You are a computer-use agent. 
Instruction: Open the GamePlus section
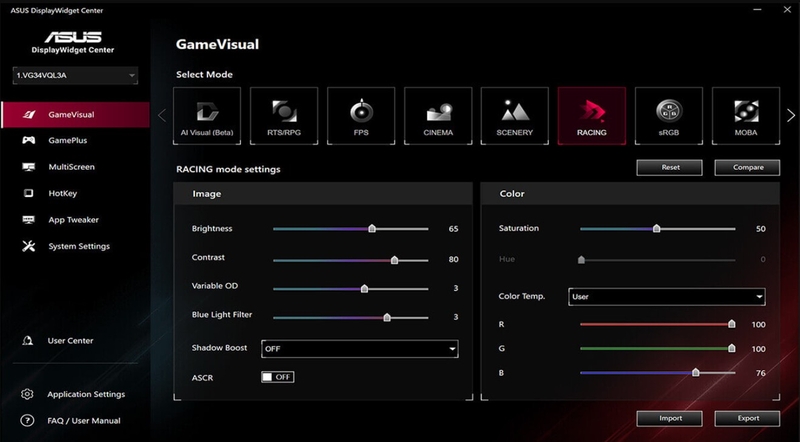[x=68, y=140]
